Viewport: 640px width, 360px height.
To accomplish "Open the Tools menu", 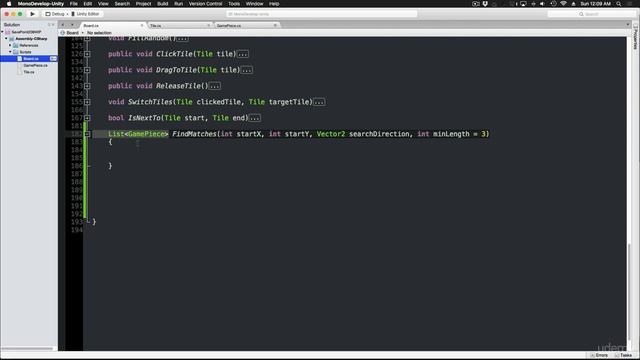I will (234, 4).
